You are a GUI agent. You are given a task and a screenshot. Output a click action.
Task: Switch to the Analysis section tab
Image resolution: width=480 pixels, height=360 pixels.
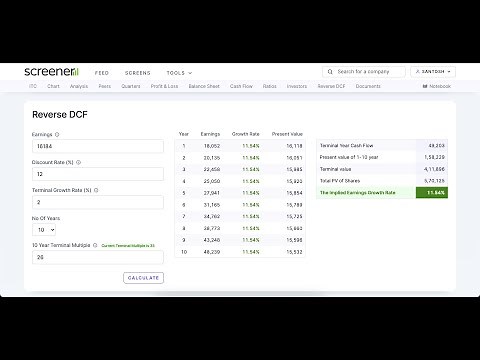tap(79, 86)
